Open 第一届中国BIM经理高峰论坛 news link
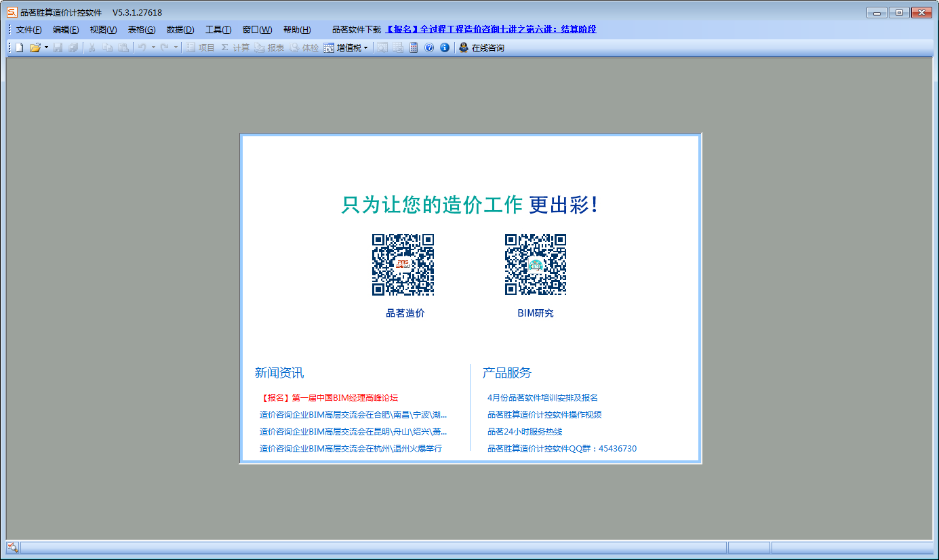This screenshot has width=939, height=560. pyautogui.click(x=329, y=398)
